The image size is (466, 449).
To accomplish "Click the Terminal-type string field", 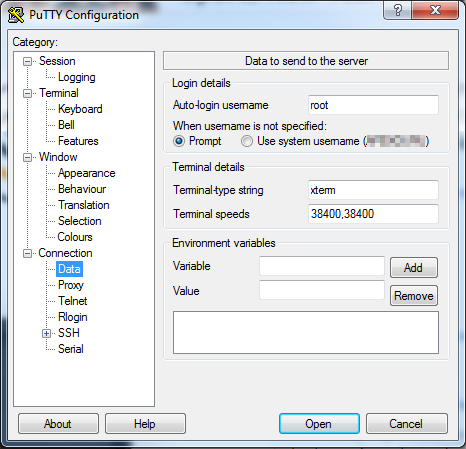I will click(373, 190).
